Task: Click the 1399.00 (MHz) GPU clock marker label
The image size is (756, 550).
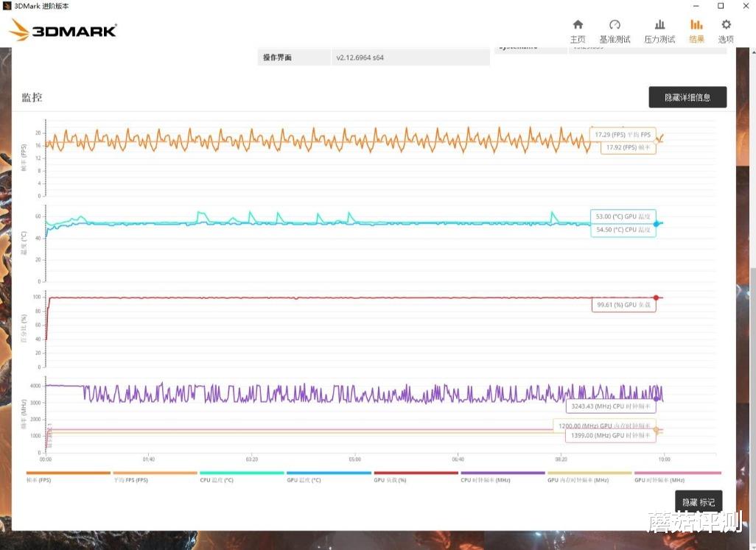Action: 610,436
